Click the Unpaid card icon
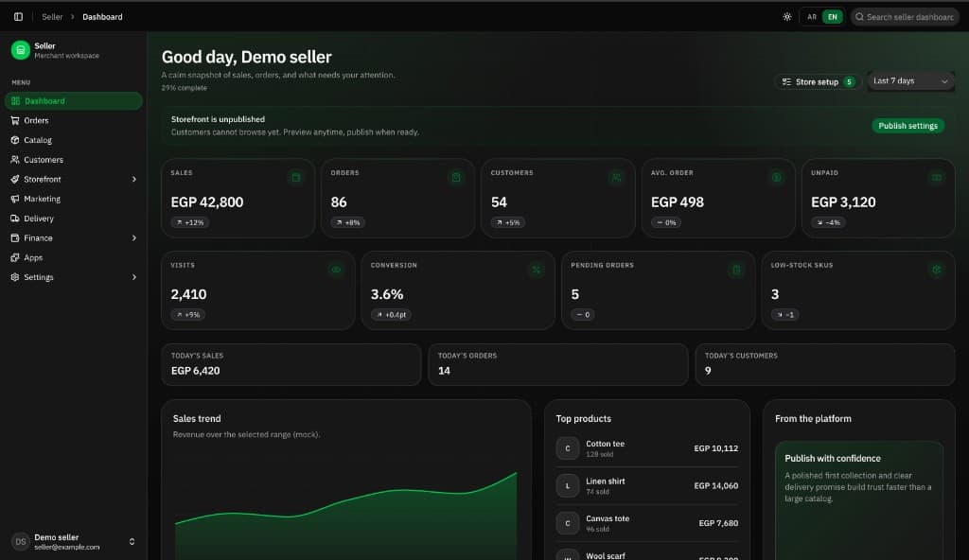This screenshot has width=969, height=560. point(937,178)
